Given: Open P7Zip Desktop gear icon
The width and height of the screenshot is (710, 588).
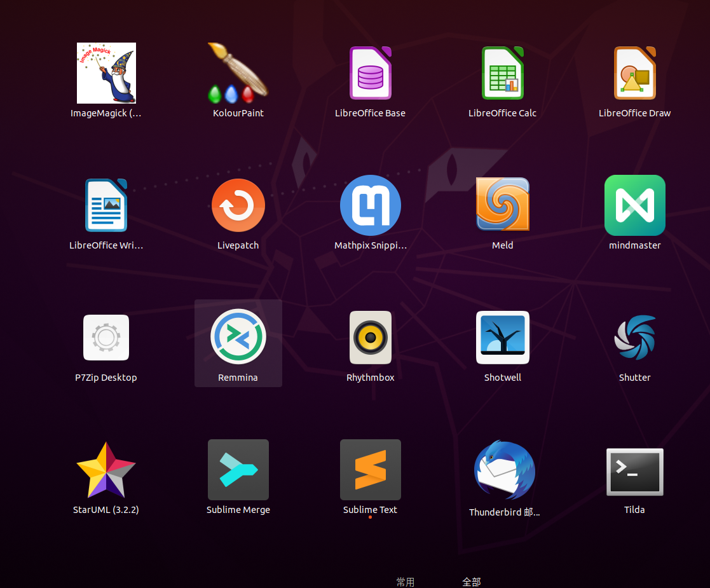Looking at the screenshot, I should [106, 338].
